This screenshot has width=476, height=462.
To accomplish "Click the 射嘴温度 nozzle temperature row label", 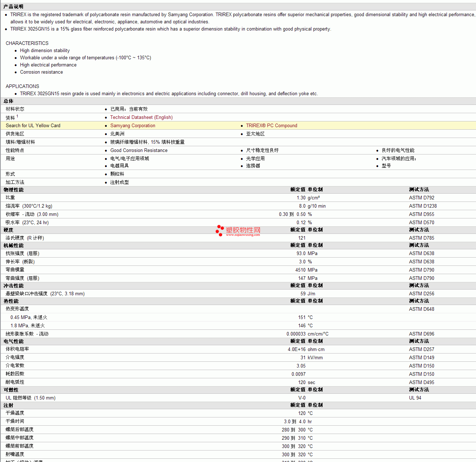I will tap(15, 454).
